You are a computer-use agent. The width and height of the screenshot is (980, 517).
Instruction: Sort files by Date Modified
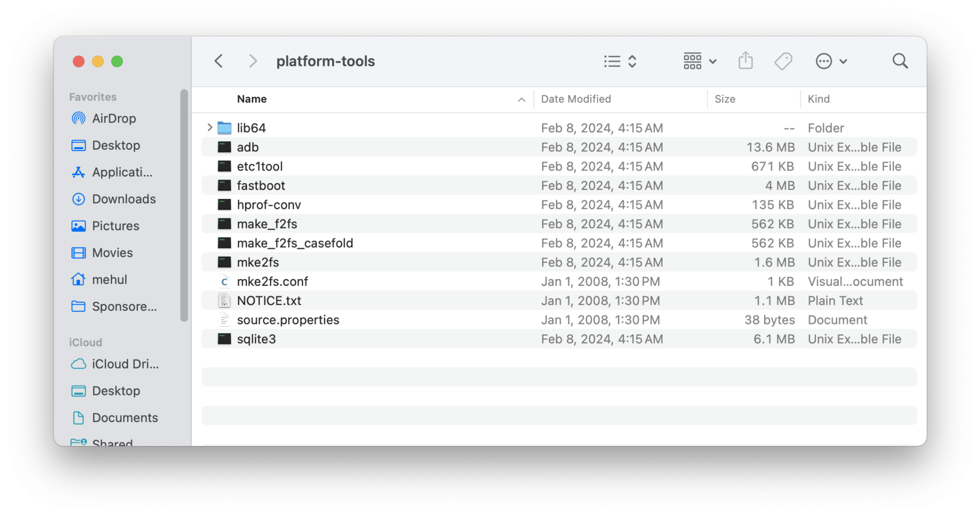point(576,99)
